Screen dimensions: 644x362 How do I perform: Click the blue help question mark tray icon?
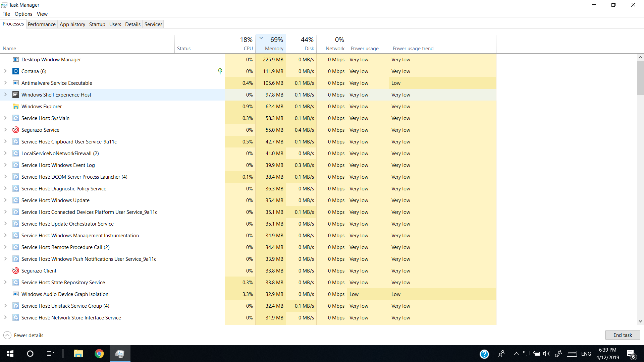pos(484,354)
